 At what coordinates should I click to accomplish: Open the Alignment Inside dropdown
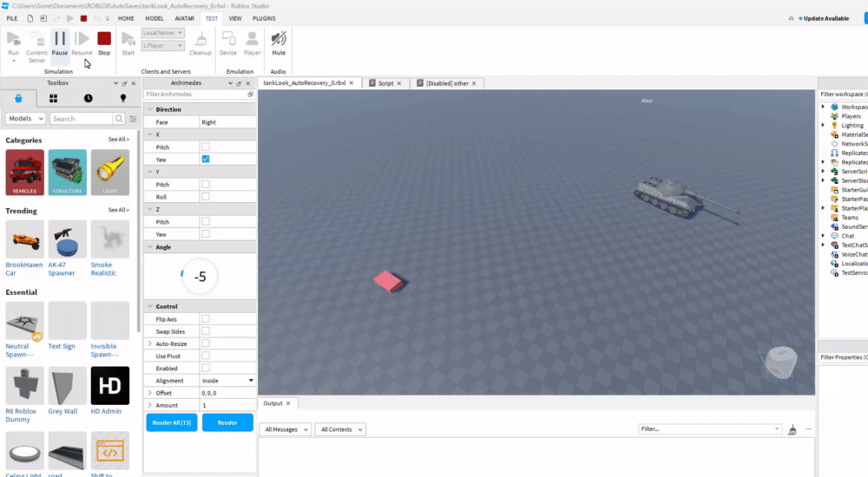point(227,381)
